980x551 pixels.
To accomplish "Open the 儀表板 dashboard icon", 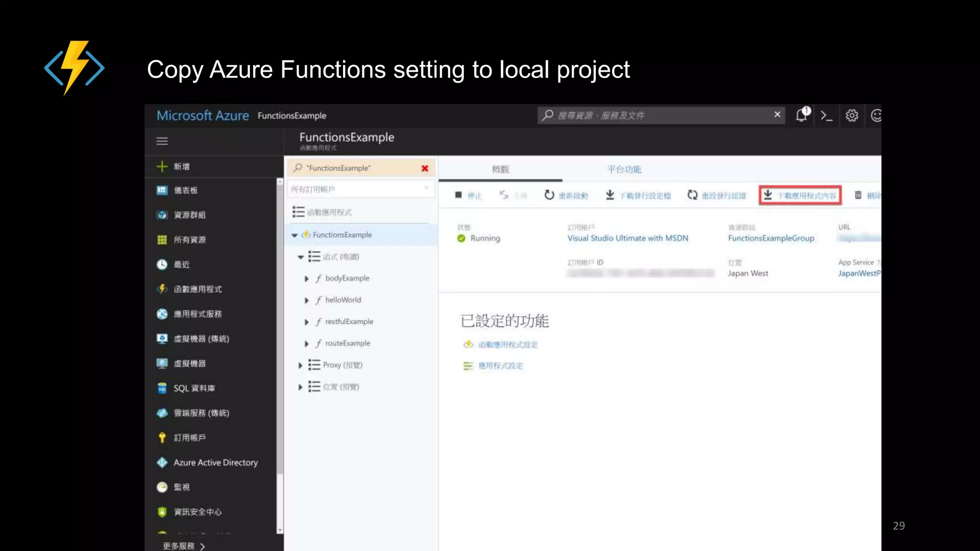I will point(162,190).
